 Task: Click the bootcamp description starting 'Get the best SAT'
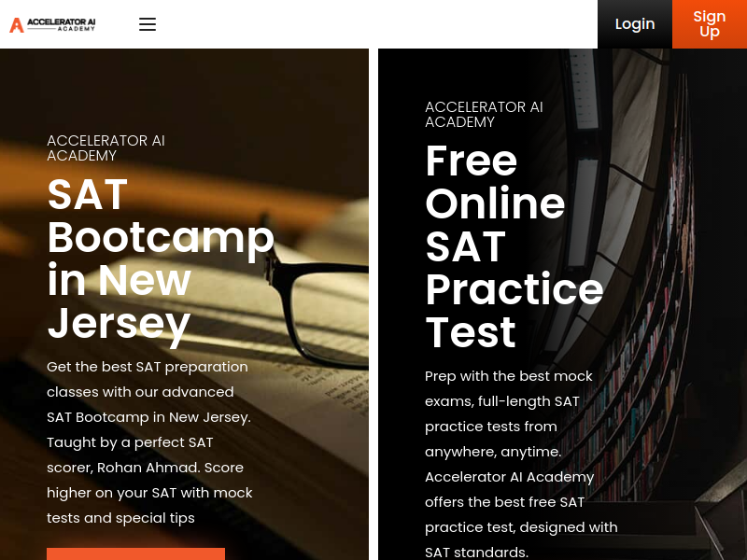(x=149, y=442)
